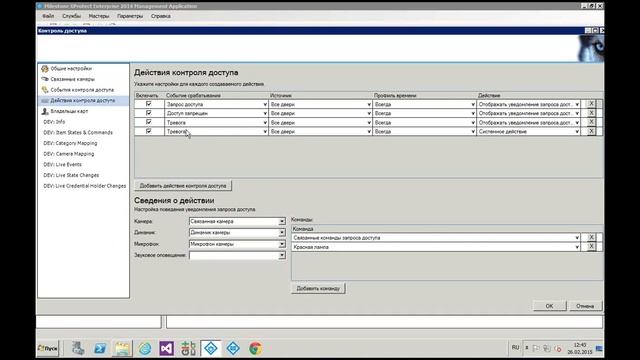Screen dimensions: 640x360
Task: Select 'DEV: Live State Changes' item
Action: pyautogui.click(x=71, y=175)
